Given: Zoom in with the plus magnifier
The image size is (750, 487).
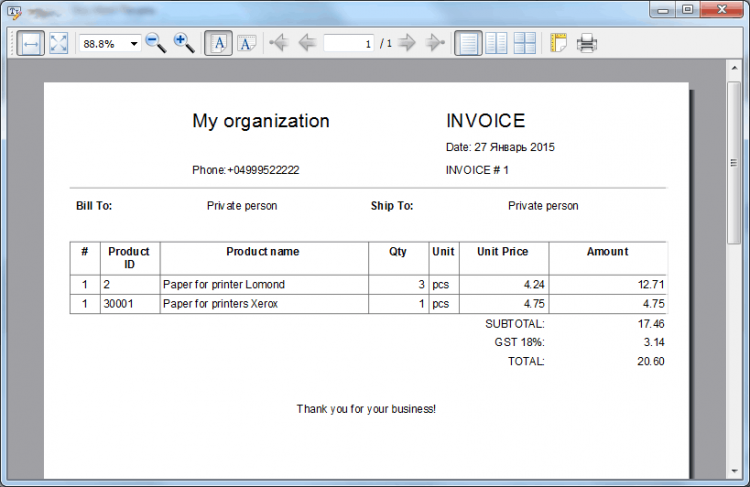Looking at the screenshot, I should [184, 44].
